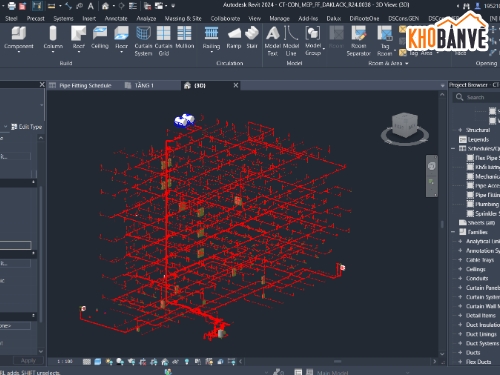Open the Collaborate ribbon tab
Screen dimensions: 500x375
point(225,19)
